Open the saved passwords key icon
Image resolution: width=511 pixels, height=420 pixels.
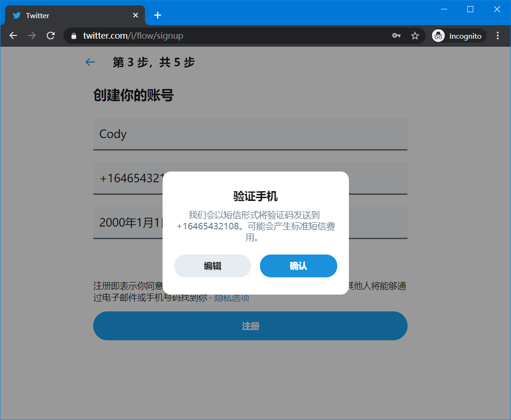[396, 35]
